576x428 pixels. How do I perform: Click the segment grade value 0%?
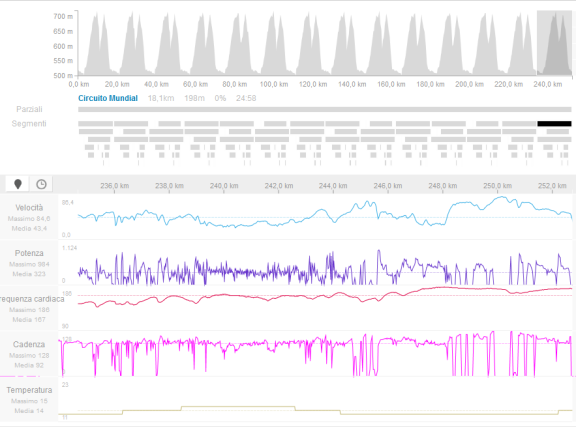pyautogui.click(x=220, y=98)
